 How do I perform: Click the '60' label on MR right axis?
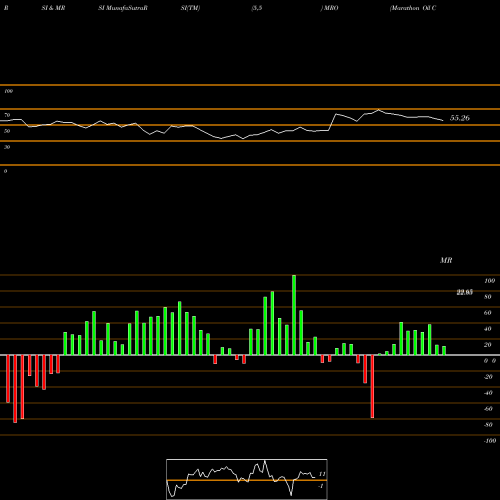[x=488, y=313]
